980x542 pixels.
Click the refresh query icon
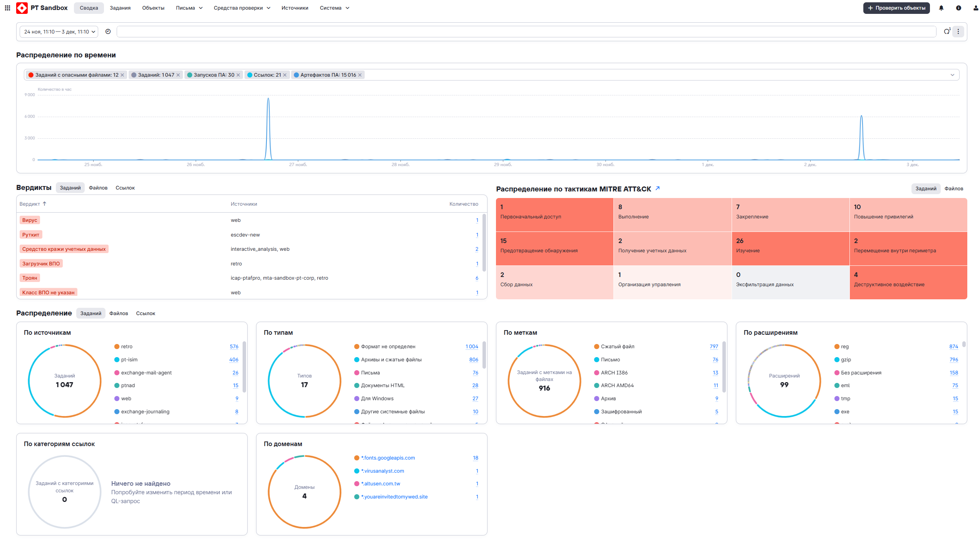(946, 32)
